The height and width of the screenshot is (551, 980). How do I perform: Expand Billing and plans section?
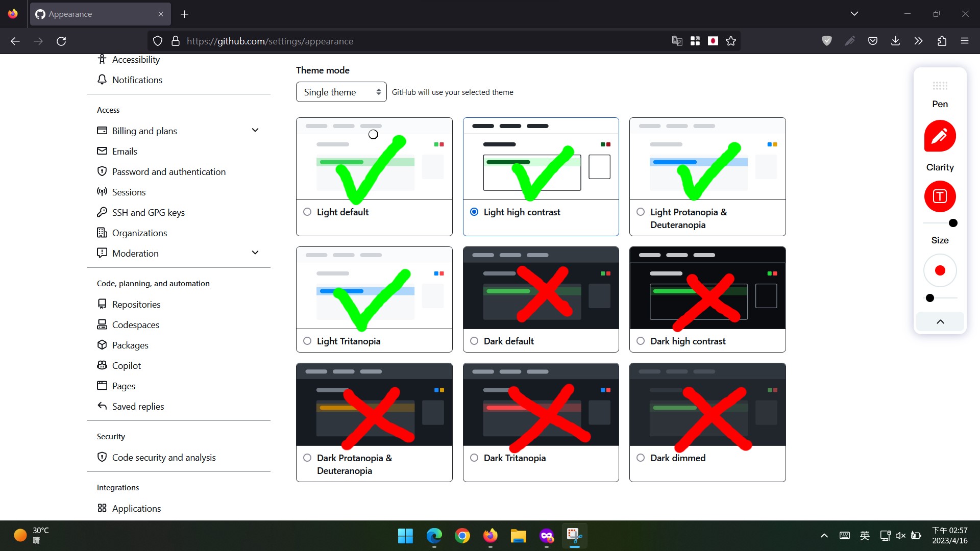[255, 131]
